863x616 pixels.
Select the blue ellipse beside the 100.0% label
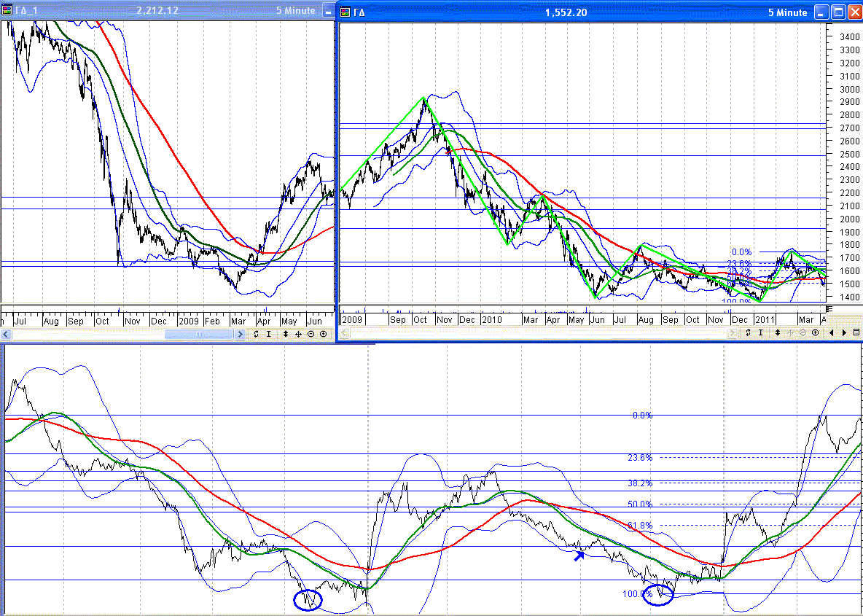tap(659, 594)
